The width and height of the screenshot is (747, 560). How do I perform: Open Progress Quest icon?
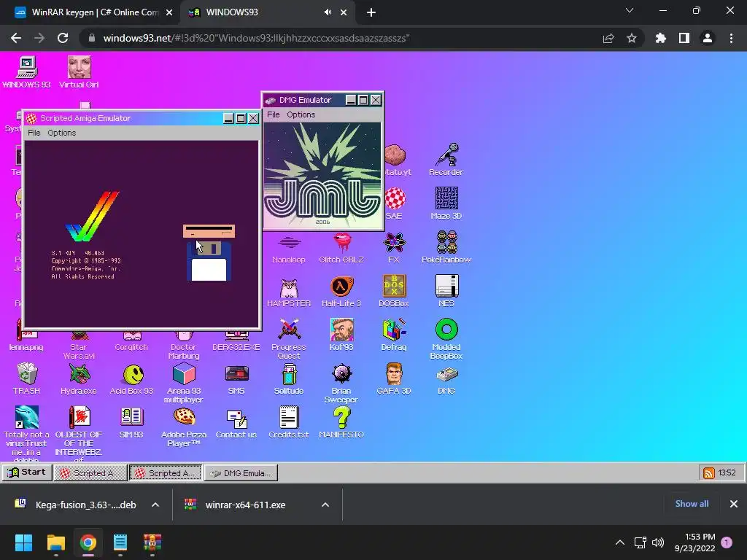[x=289, y=338]
